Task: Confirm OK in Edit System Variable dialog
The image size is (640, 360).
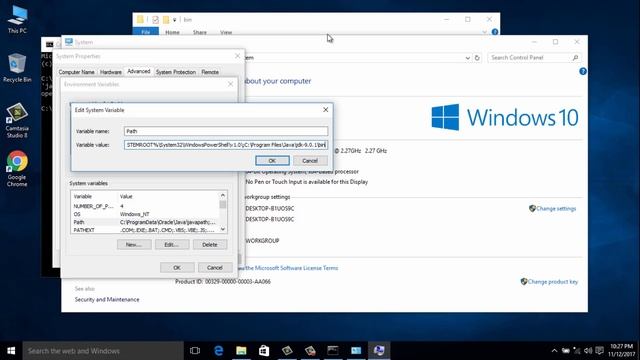Action: click(272, 161)
